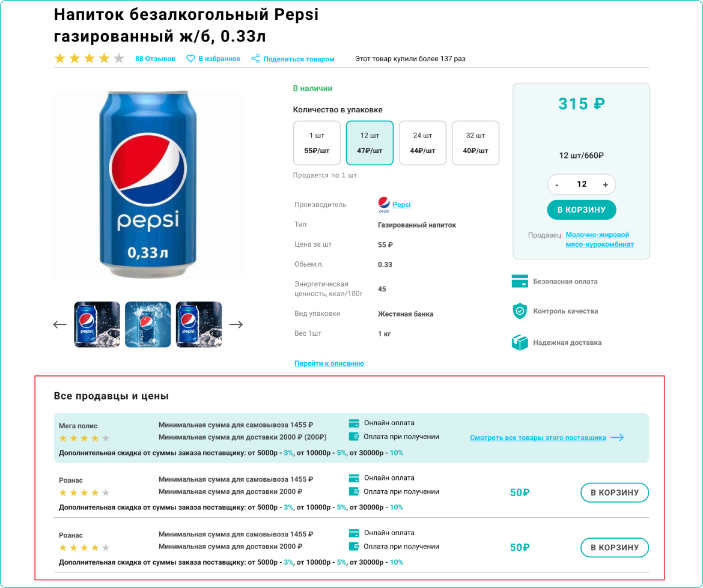This screenshot has height=588, width=703.
Task: Click the reliable delivery box icon
Action: click(x=519, y=342)
